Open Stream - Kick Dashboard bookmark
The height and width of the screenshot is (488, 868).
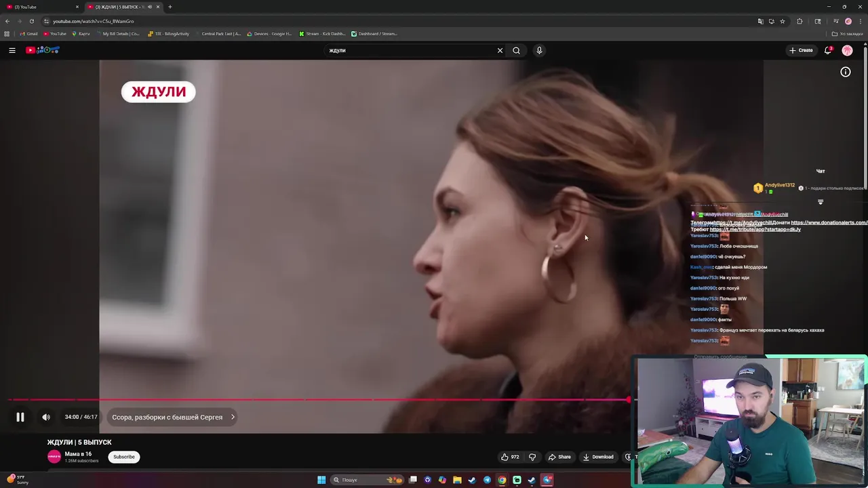click(x=322, y=34)
